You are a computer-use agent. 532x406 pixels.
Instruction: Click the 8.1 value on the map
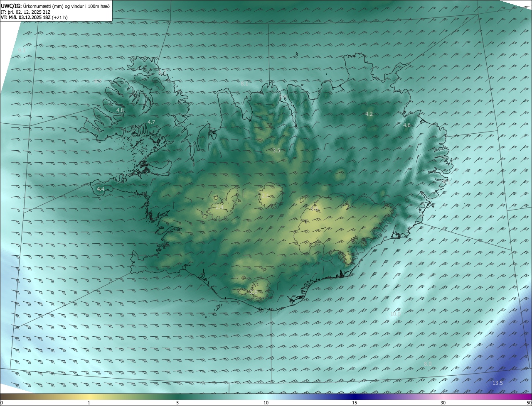(244, 83)
